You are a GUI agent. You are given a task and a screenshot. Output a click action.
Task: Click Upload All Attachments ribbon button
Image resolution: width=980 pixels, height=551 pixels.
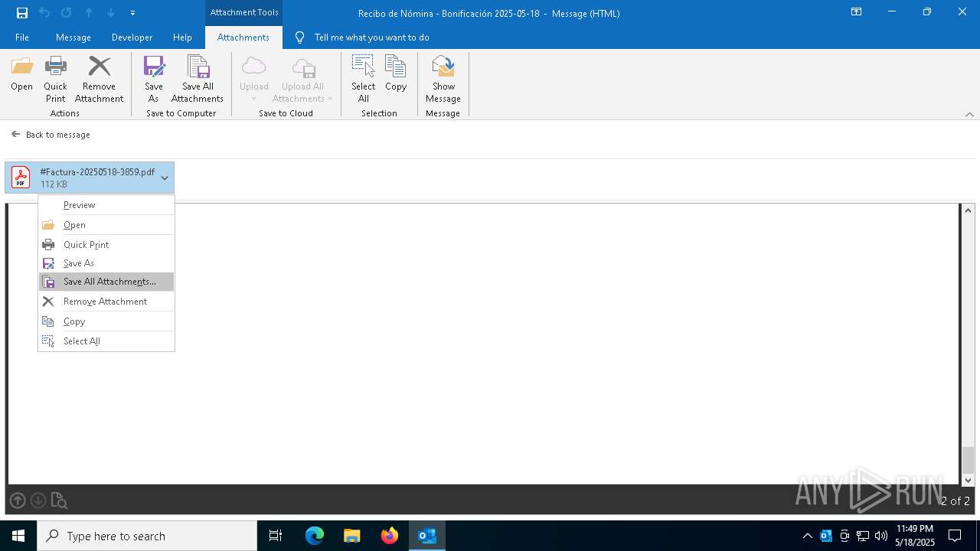[302, 80]
